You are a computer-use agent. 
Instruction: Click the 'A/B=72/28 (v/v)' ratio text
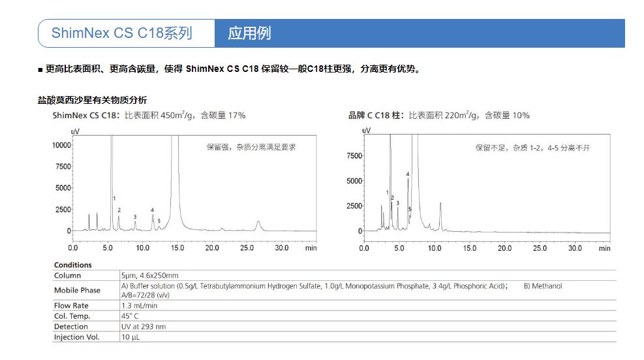tap(145, 295)
